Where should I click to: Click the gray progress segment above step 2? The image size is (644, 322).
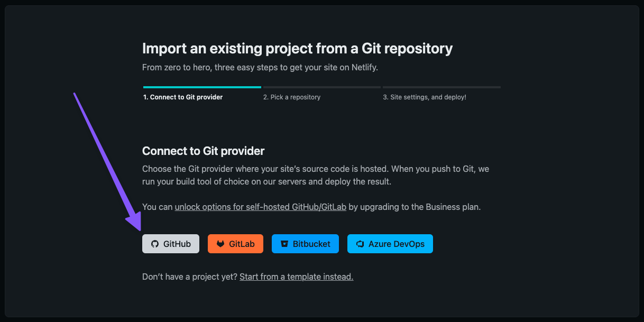(x=322, y=87)
